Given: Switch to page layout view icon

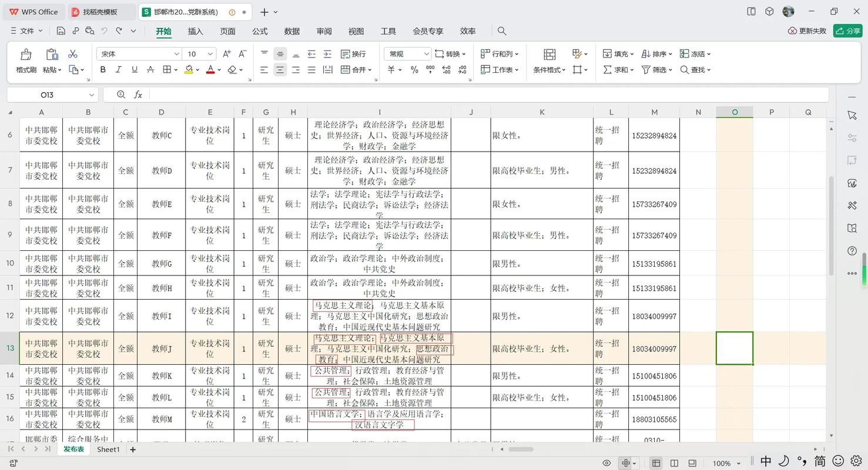Looking at the screenshot, I should pyautogui.click(x=674, y=463).
